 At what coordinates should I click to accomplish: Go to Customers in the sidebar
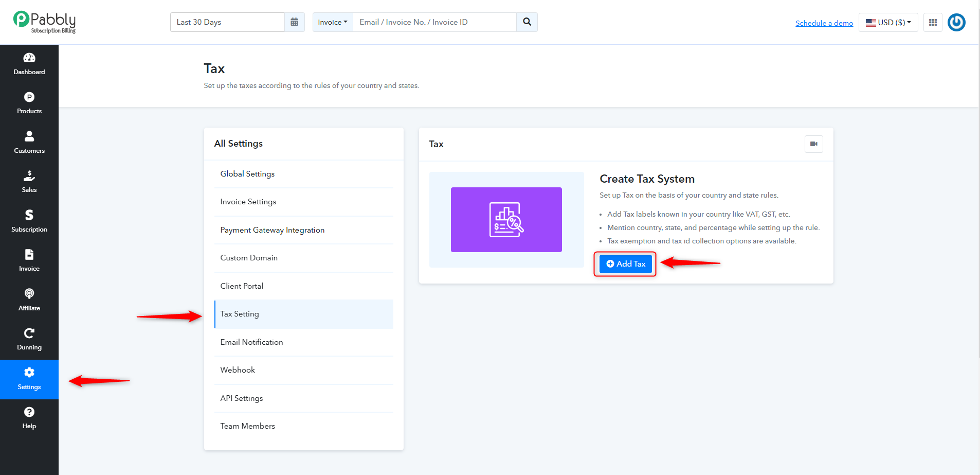[29, 143]
